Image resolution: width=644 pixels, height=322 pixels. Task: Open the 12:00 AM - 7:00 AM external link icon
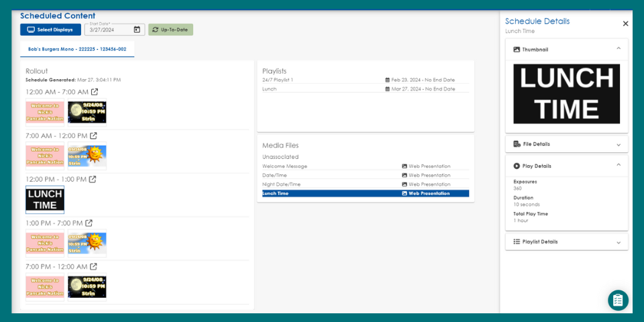(95, 92)
